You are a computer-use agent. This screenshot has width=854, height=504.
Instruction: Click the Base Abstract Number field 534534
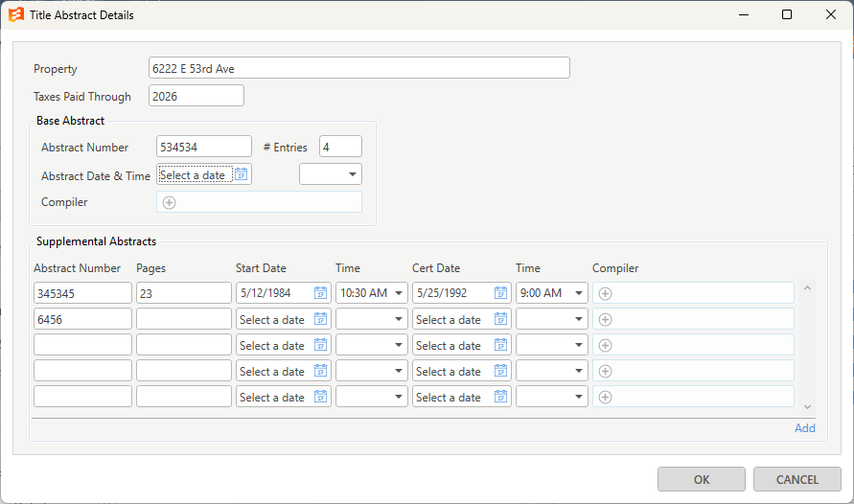point(204,147)
